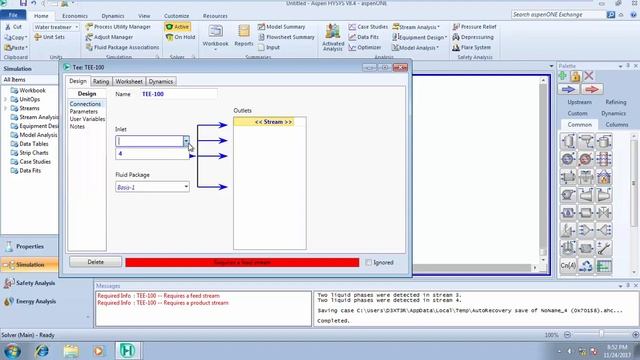Open File Explorer from the taskbar
Screen dimensions: 640x360
coord(71,351)
